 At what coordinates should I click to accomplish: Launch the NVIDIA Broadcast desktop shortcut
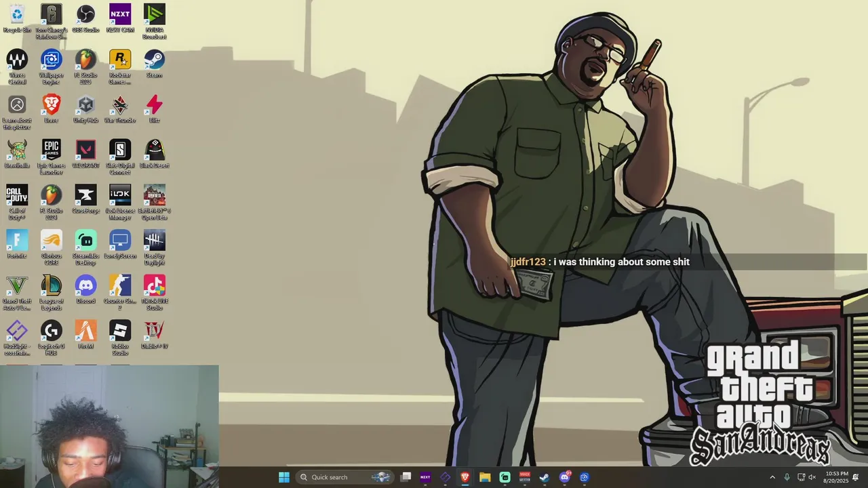(x=154, y=22)
